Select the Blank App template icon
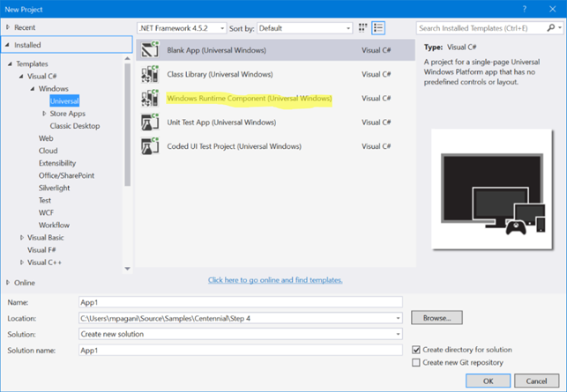 tap(150, 50)
